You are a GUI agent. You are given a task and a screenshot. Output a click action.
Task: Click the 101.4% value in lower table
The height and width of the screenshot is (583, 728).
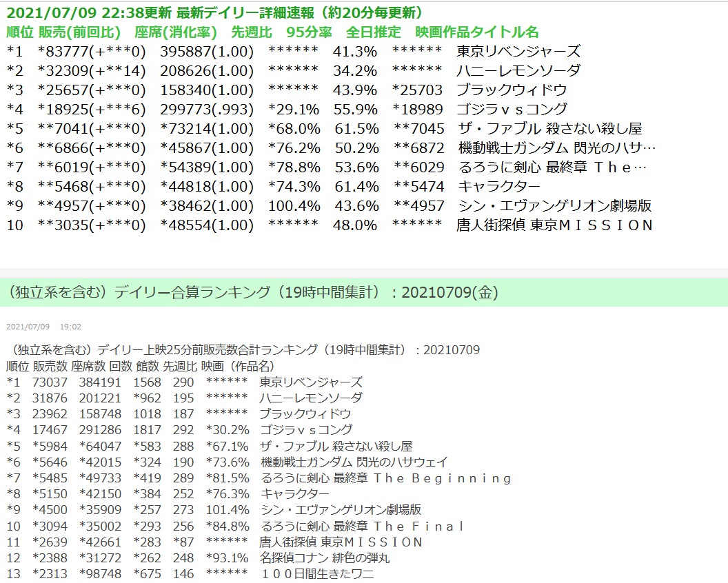[x=228, y=510]
